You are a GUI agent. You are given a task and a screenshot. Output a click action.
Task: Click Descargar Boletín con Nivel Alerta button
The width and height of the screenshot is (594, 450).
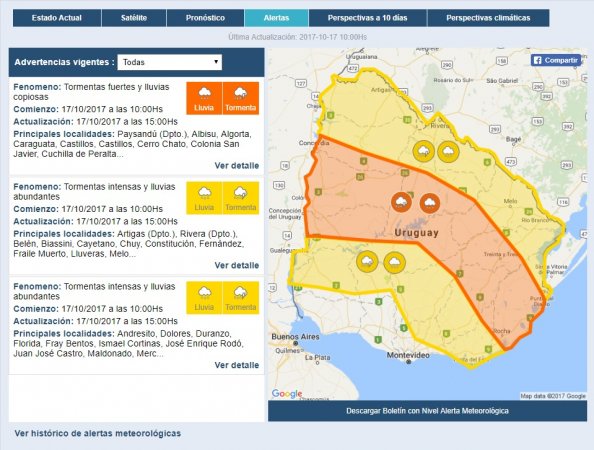click(427, 411)
